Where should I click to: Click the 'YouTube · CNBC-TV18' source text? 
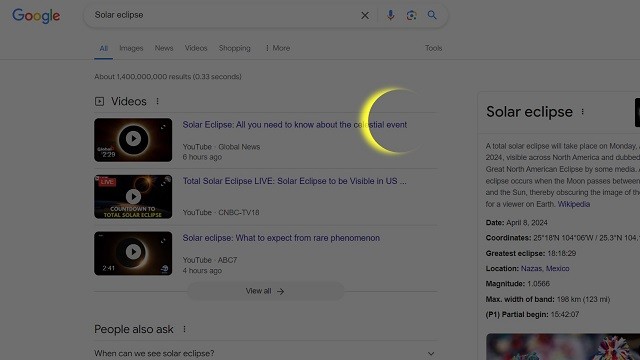221,212
